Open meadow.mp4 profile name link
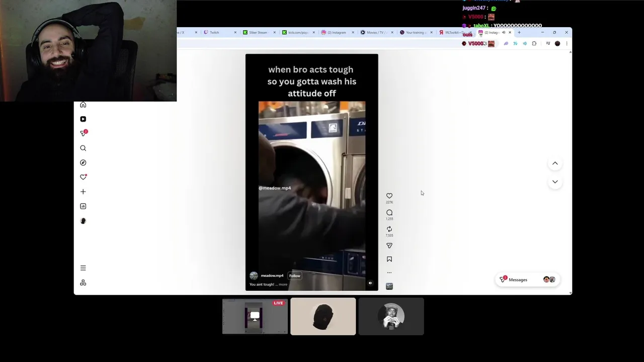 coord(272,276)
